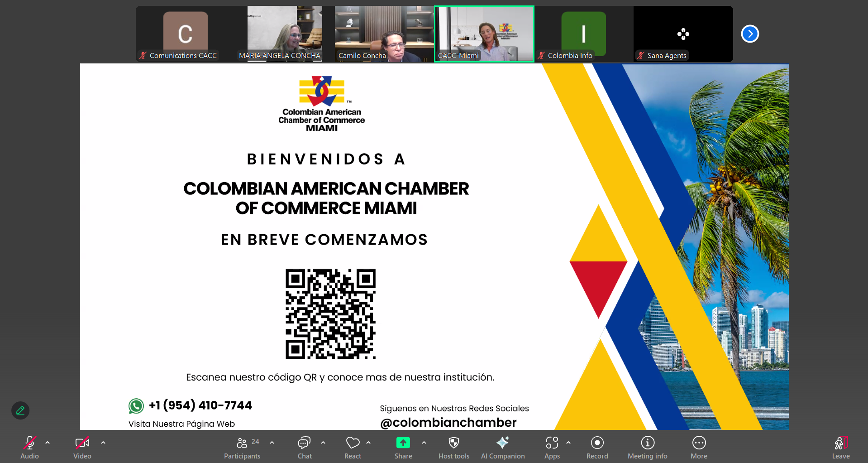Open the Participants panel
Image resolution: width=868 pixels, height=463 pixels.
click(x=242, y=447)
